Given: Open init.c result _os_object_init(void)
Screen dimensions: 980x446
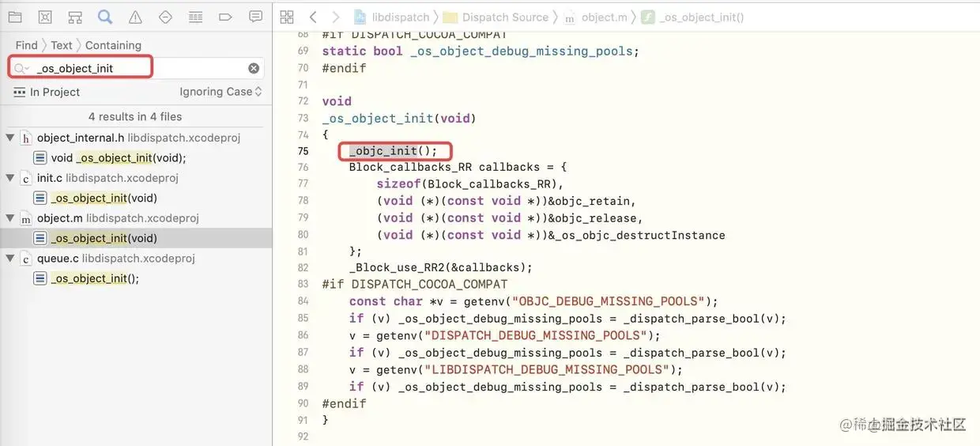Looking at the screenshot, I should click(x=136, y=198).
